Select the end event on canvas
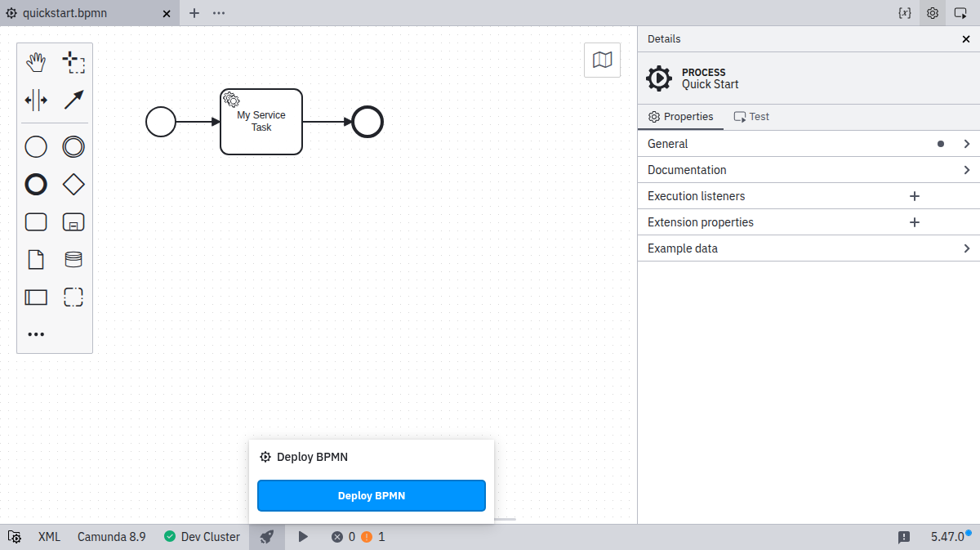 point(367,122)
